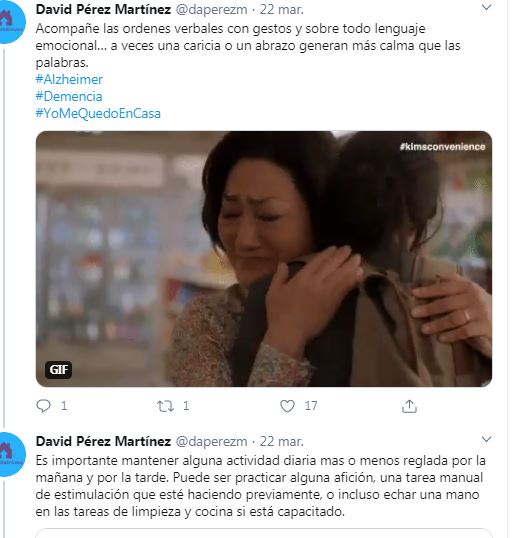The height and width of the screenshot is (538, 514).
Task: Open the #YoMeQuedoEnCasa hashtag
Action: (98, 113)
